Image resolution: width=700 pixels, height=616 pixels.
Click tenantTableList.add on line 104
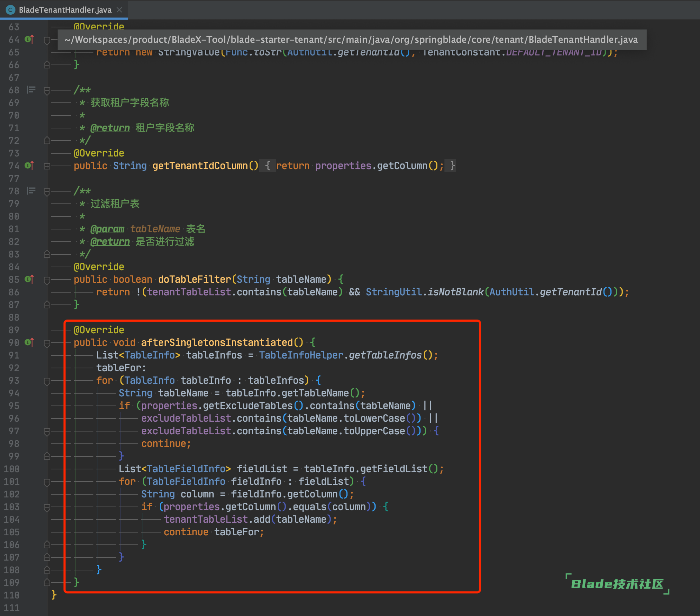tap(217, 520)
